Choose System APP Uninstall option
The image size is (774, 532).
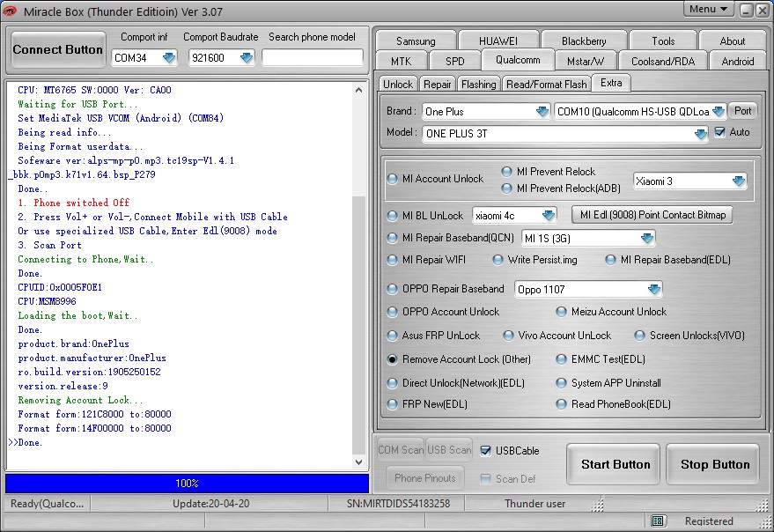click(561, 383)
